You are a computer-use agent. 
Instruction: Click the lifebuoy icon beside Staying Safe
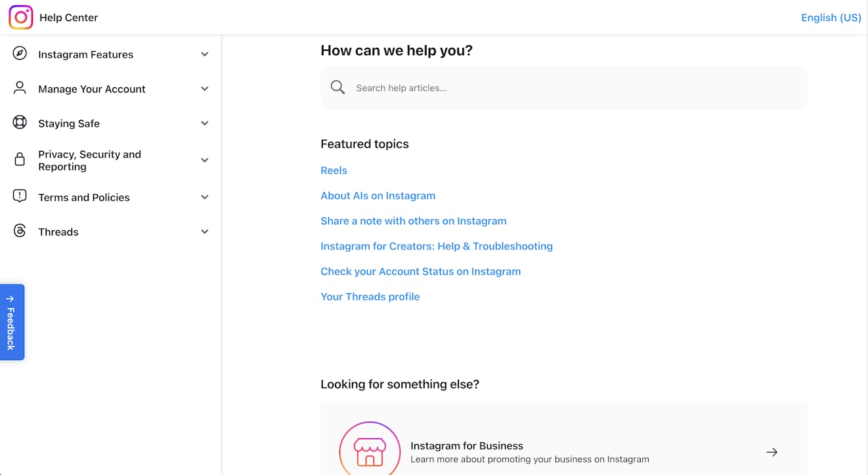coord(20,123)
